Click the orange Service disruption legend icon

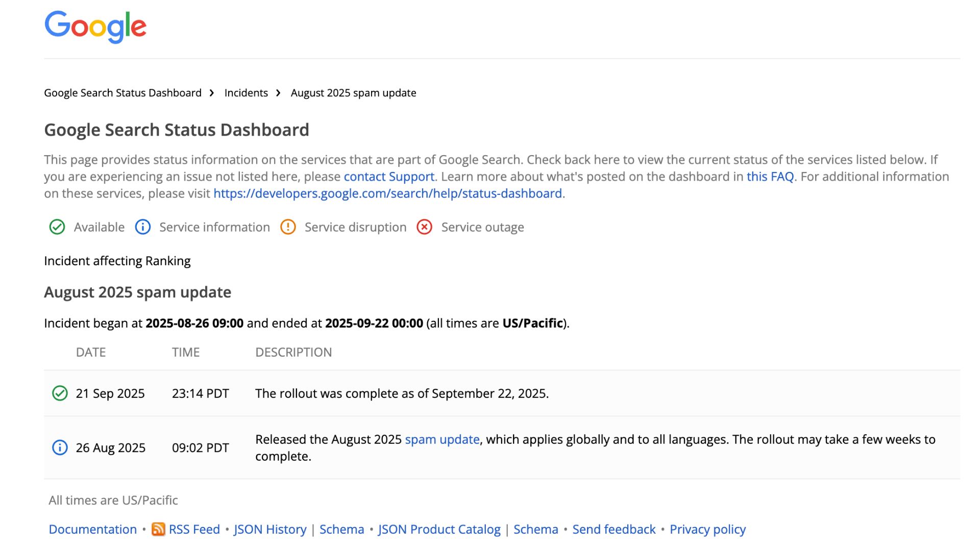tap(288, 227)
